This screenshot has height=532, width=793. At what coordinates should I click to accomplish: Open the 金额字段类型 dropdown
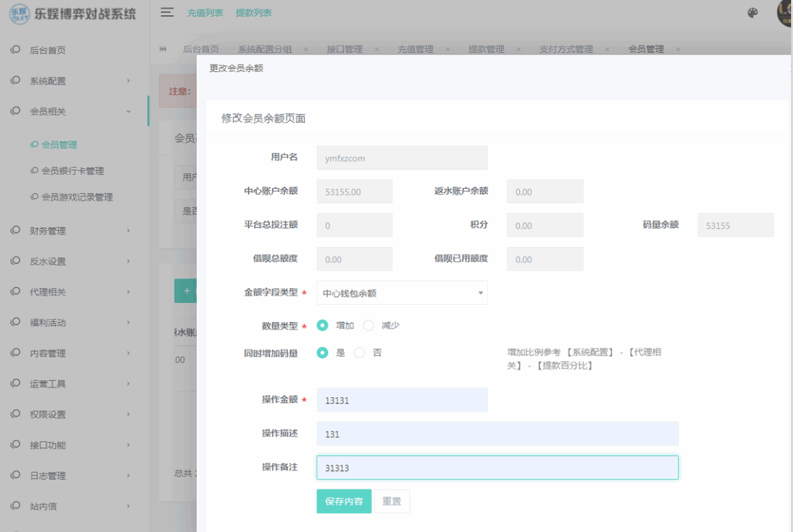pos(402,293)
